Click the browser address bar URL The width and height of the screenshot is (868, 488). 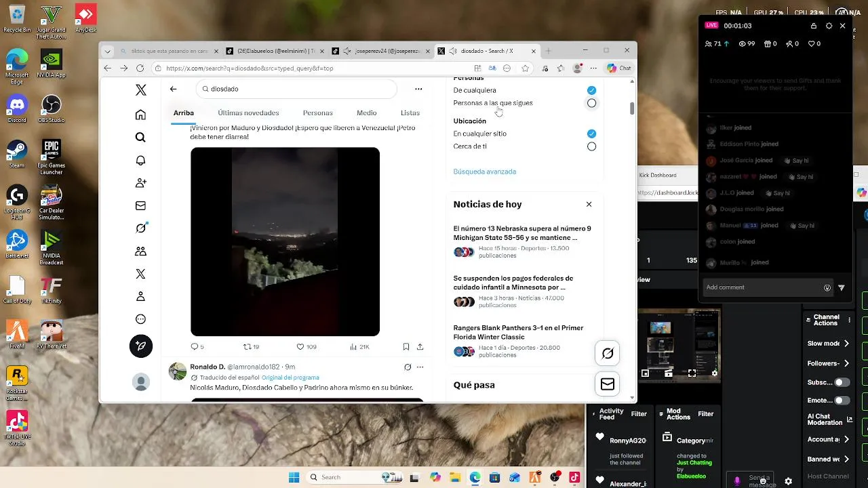[x=250, y=68]
